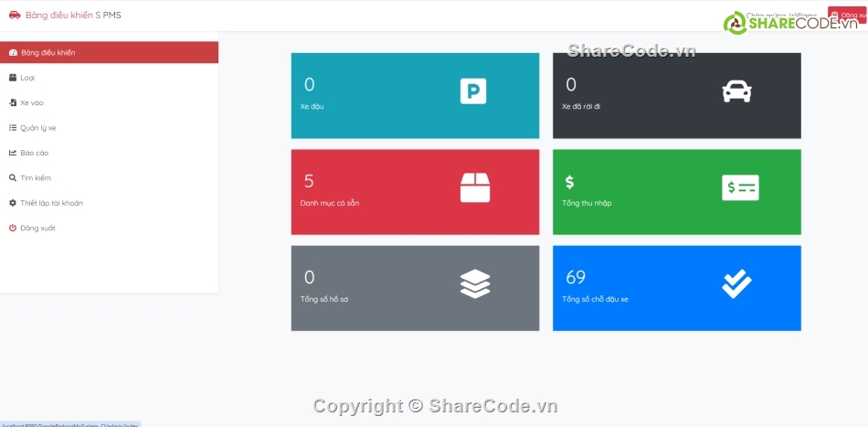Viewport: 868px width, 427px height.
Task: Click the Báo cáo chart icon
Action: point(13,153)
